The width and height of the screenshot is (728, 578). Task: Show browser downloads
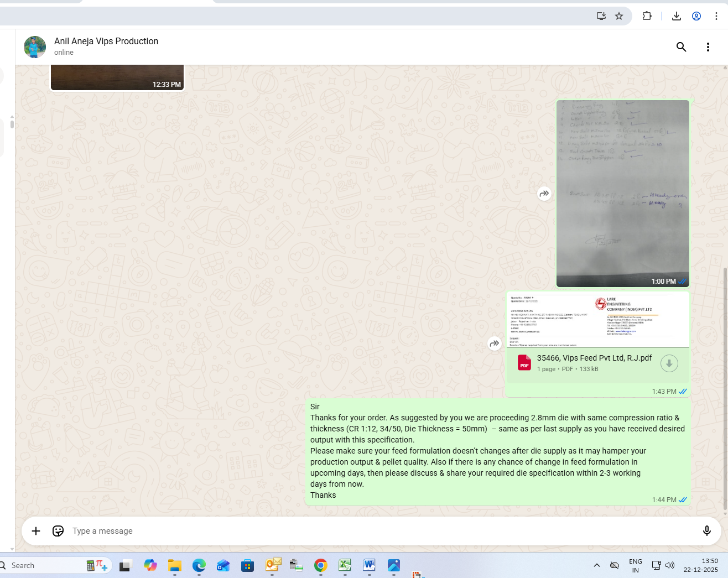click(x=676, y=16)
